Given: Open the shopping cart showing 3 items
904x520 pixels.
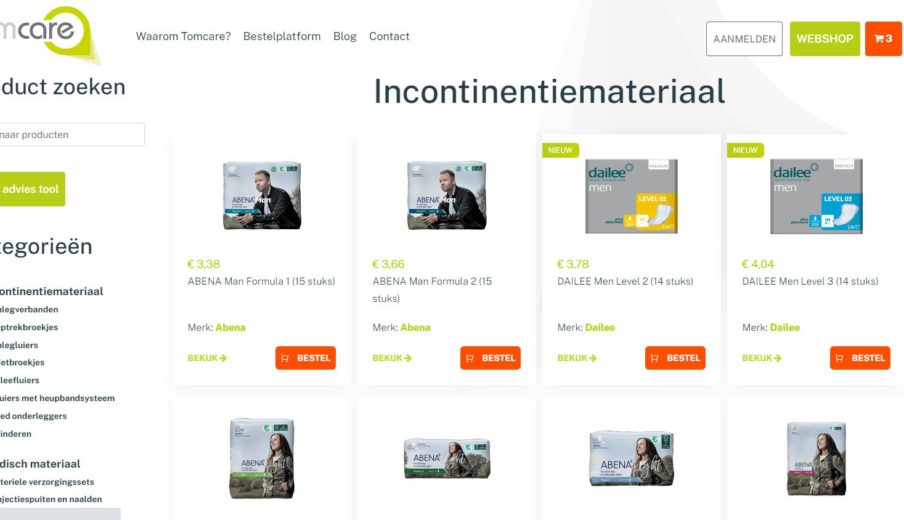Looking at the screenshot, I should point(883,39).
